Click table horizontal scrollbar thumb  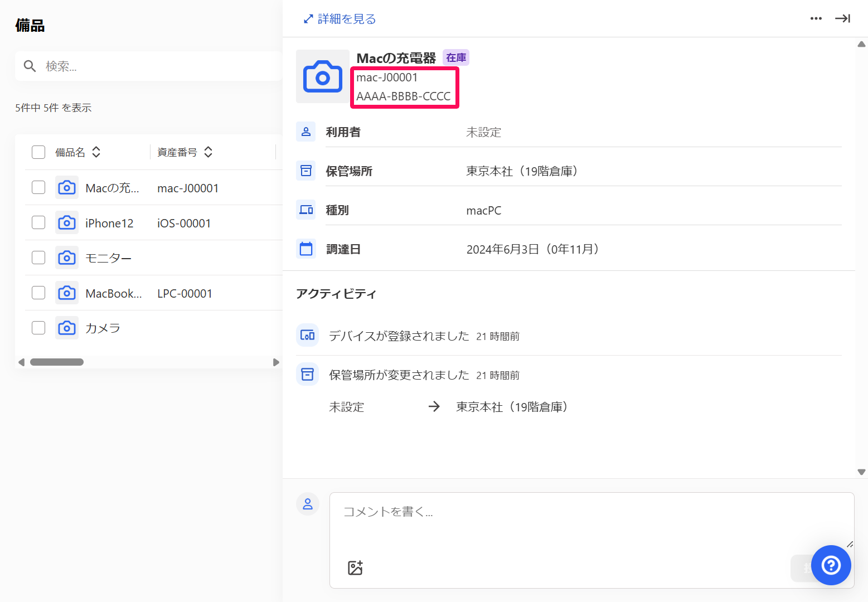pos(57,362)
